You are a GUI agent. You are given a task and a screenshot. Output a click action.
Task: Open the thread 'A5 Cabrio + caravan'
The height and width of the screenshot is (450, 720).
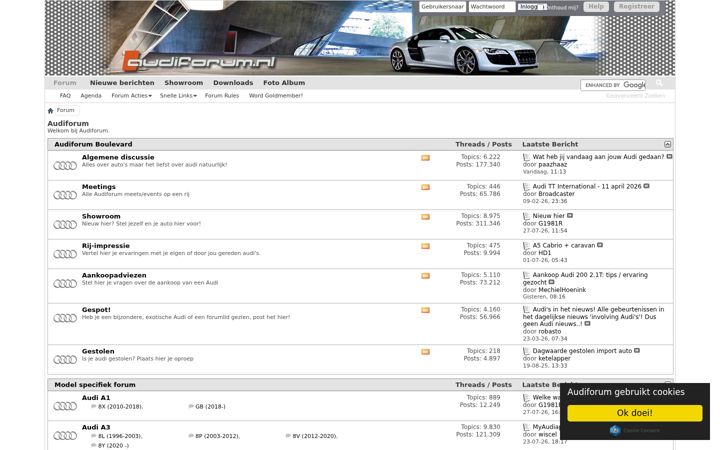pos(564,245)
